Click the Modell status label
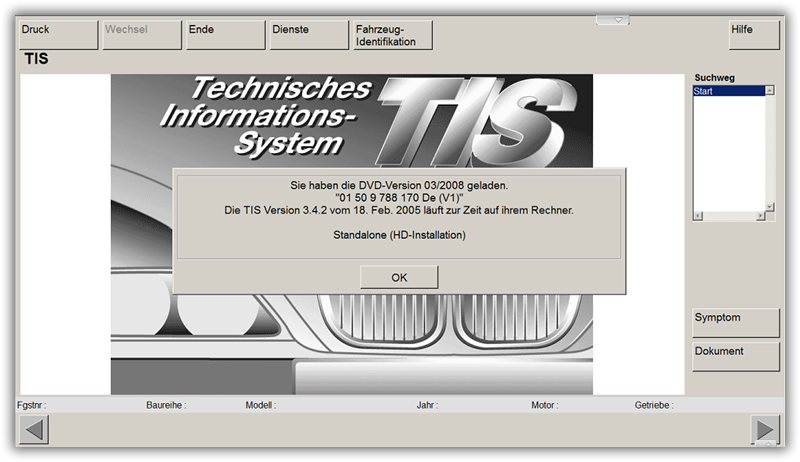Image resolution: width=800 pixels, height=462 pixels. (261, 405)
